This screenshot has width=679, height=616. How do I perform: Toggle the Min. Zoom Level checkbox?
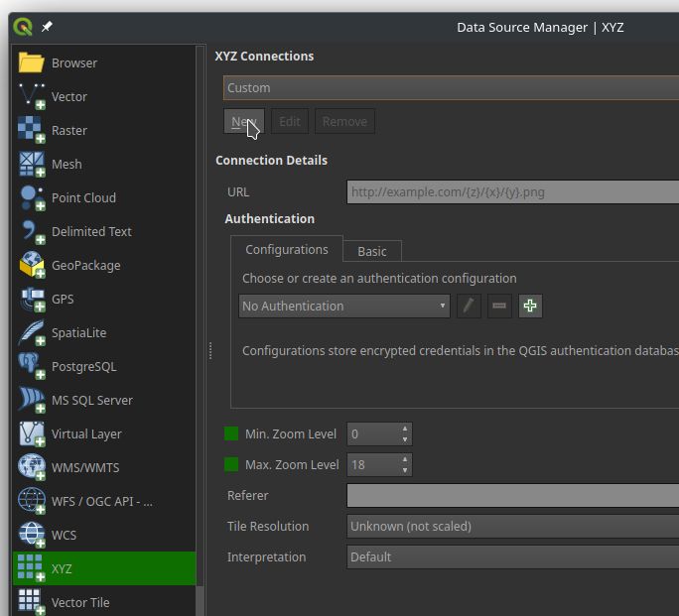[x=231, y=433]
